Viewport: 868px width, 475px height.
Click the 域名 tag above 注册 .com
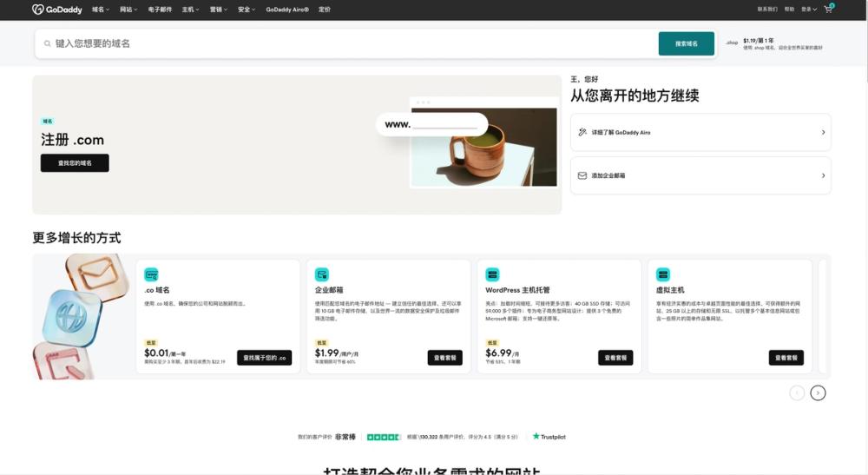point(48,122)
